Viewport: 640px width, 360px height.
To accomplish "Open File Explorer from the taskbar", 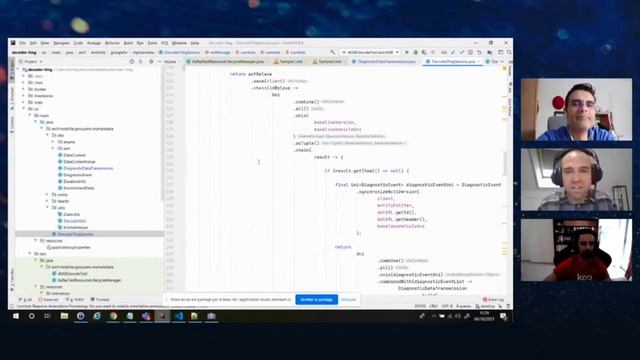I will [64, 316].
